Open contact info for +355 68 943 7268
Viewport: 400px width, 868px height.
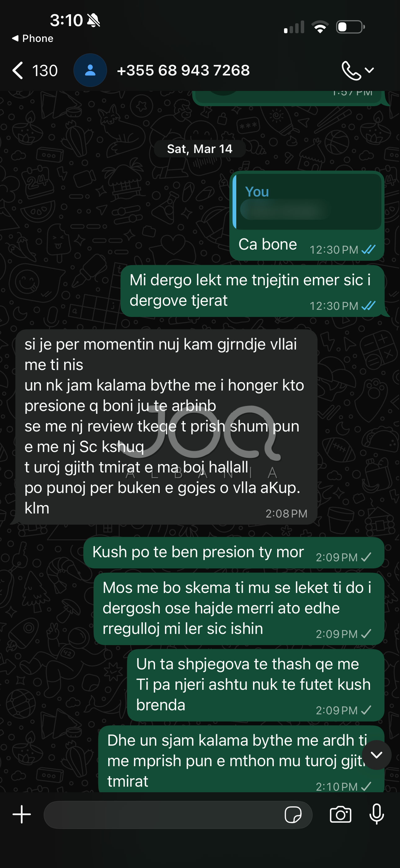(x=183, y=70)
